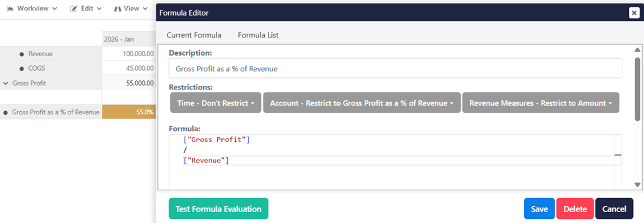644x223 pixels.
Task: Click the editor scrollbar down arrow
Action: (x=637, y=185)
